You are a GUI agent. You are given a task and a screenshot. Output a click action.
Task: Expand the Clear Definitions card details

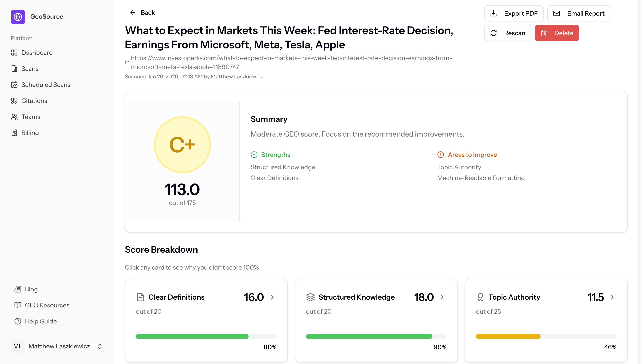(272, 297)
